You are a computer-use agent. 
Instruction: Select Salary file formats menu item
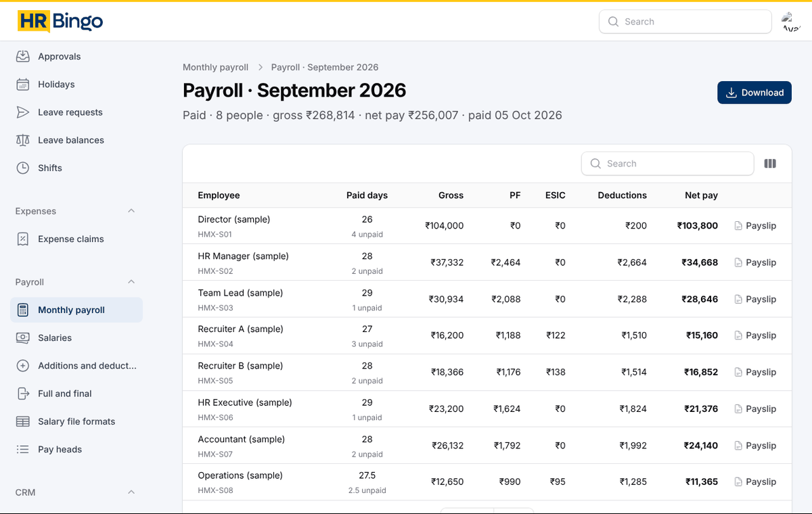point(76,421)
